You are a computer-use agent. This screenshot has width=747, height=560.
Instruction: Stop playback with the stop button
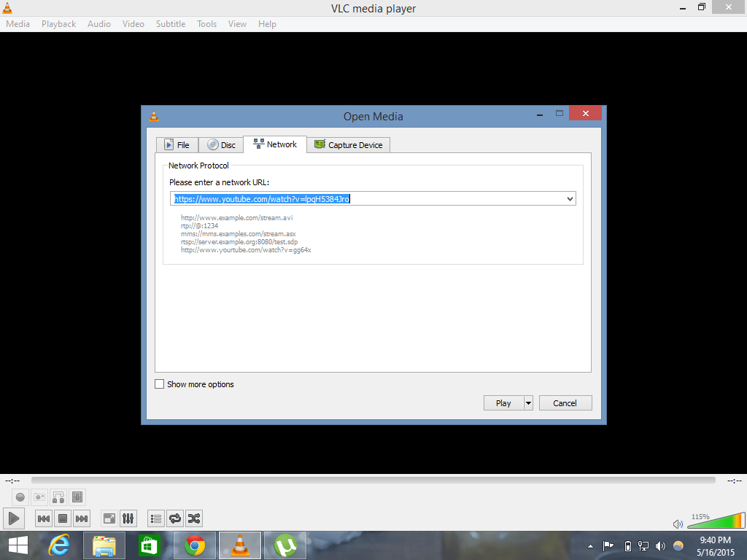click(63, 518)
